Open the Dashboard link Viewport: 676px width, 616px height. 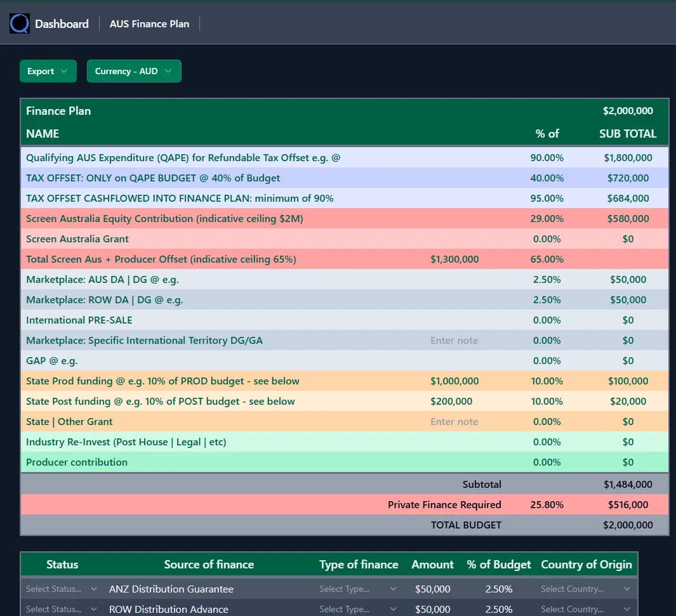[62, 23]
